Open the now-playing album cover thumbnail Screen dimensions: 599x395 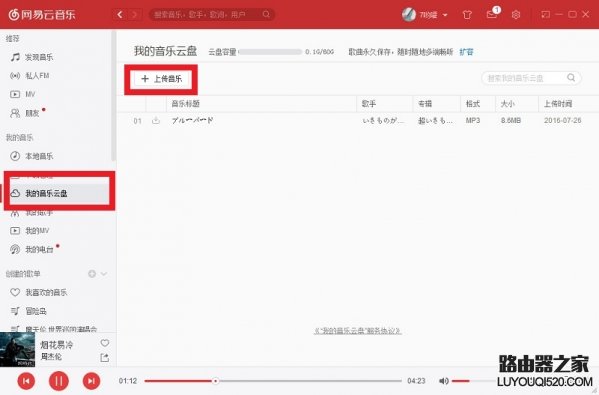pyautogui.click(x=17, y=350)
